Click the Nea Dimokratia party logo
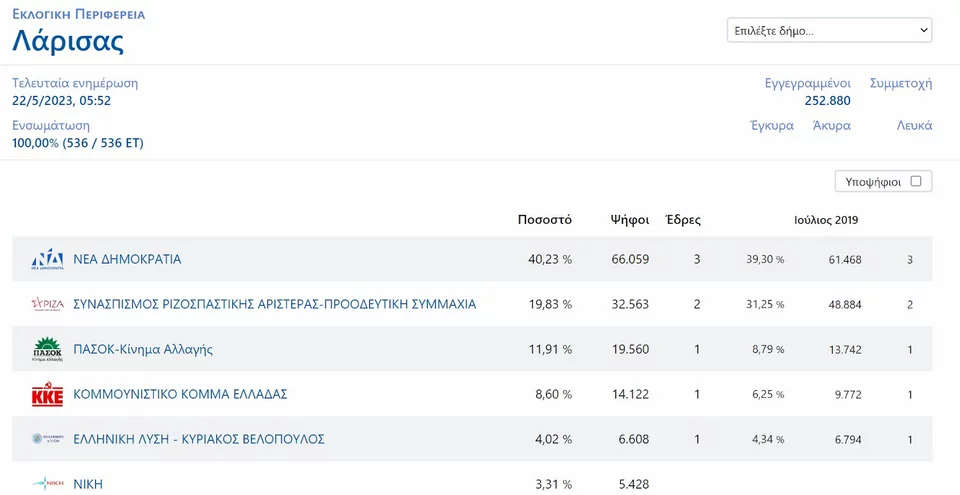Screen dimensions: 960x495 point(47,260)
